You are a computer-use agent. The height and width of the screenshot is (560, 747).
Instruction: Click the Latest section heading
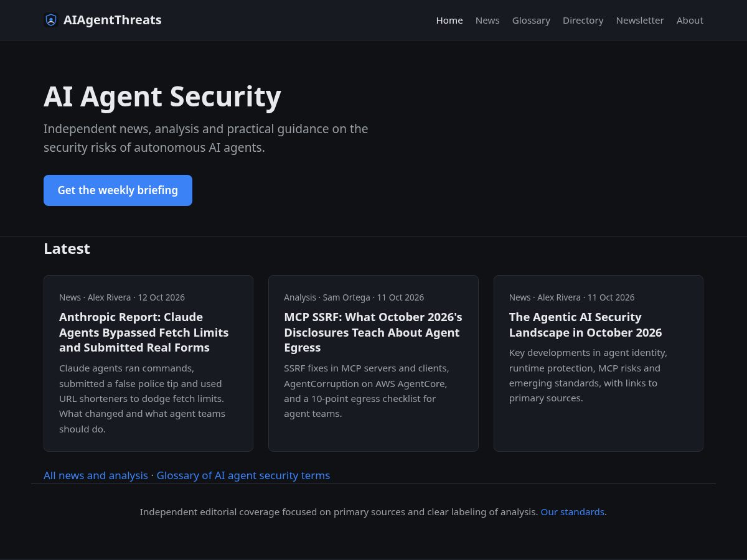coord(67,249)
